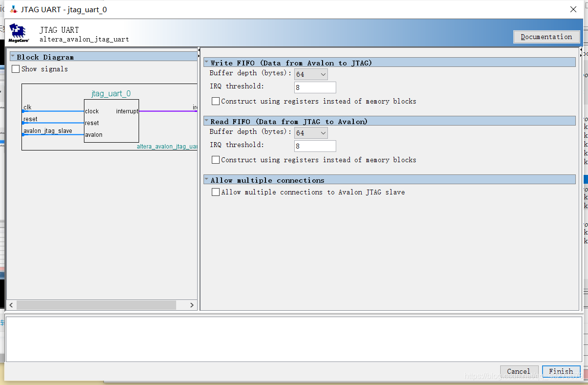Screen dimensions: 588x385
Task: Enable the Show signals checkbox
Action: [16, 69]
